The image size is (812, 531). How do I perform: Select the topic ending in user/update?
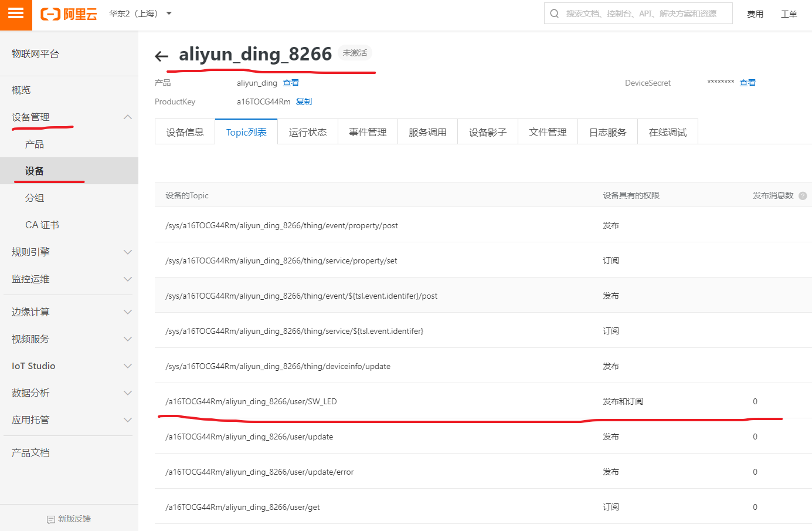pyautogui.click(x=249, y=437)
